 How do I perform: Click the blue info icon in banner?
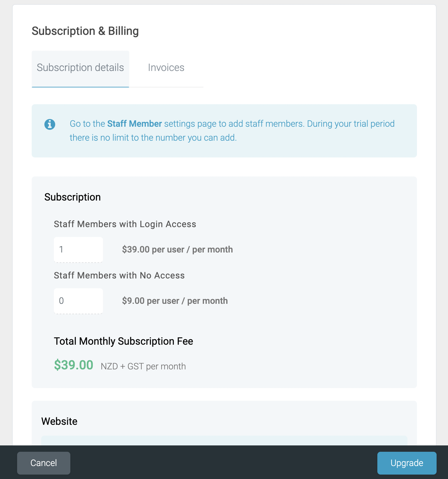click(50, 124)
